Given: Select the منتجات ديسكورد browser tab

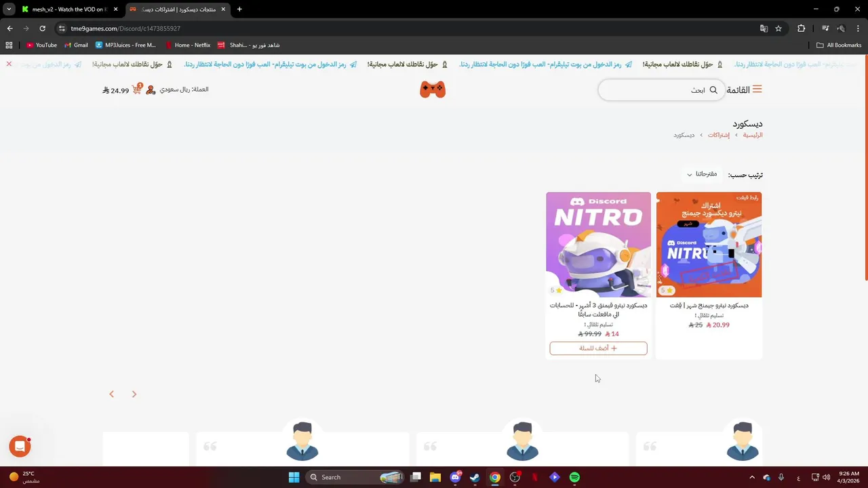Looking at the screenshot, I should 178,9.
